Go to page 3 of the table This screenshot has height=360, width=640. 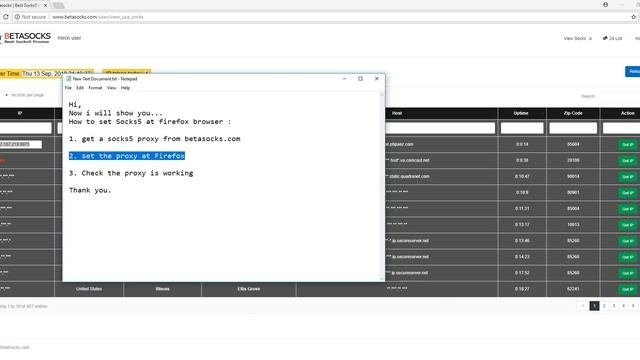tap(614, 306)
